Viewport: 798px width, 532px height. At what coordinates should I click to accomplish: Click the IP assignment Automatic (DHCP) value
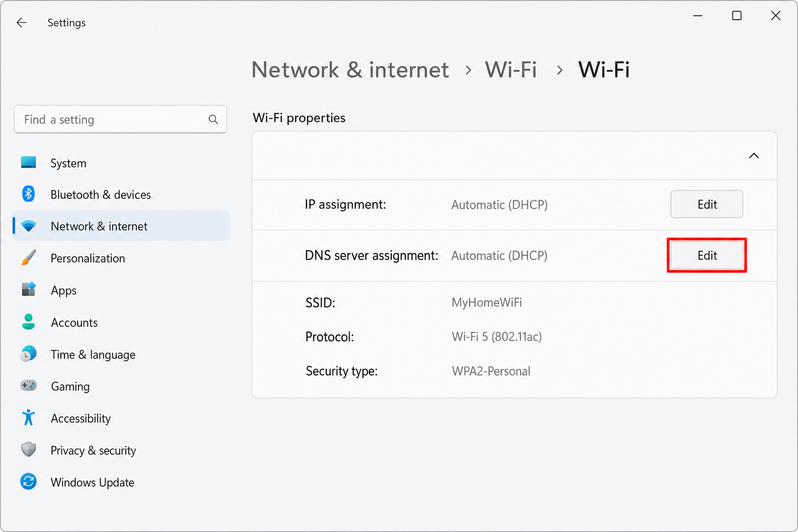tap(499, 205)
